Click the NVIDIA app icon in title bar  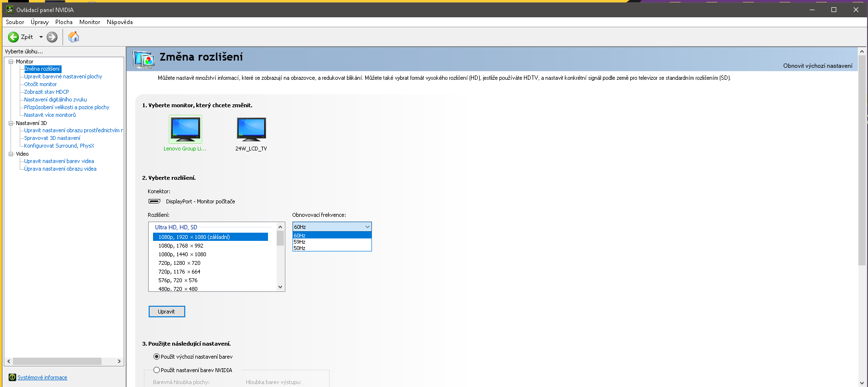coord(10,10)
